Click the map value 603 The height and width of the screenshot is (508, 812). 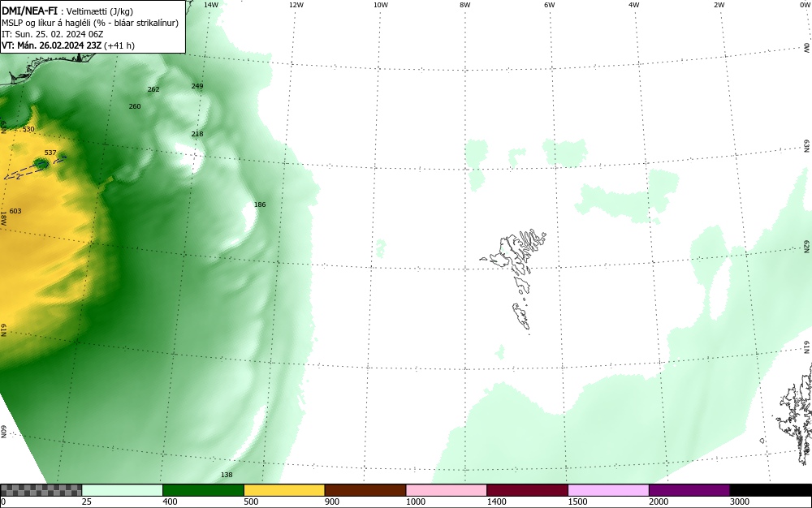[x=15, y=211]
